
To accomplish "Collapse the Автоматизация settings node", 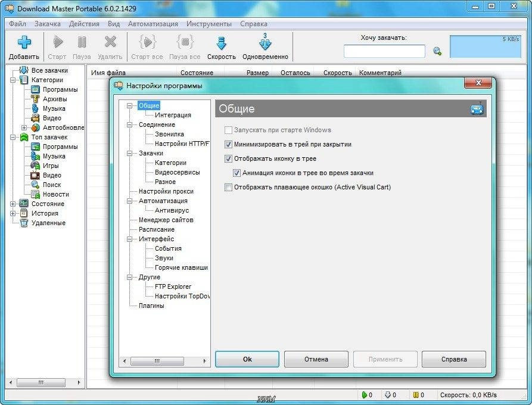I will [129, 201].
